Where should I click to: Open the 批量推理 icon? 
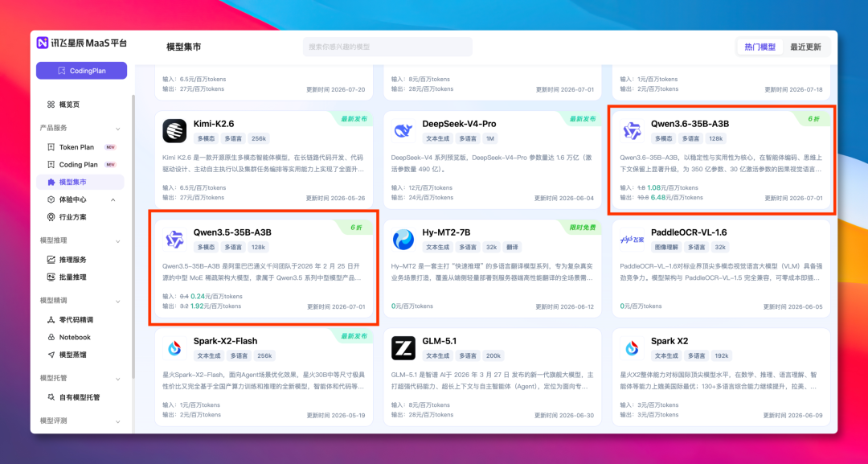(x=51, y=277)
